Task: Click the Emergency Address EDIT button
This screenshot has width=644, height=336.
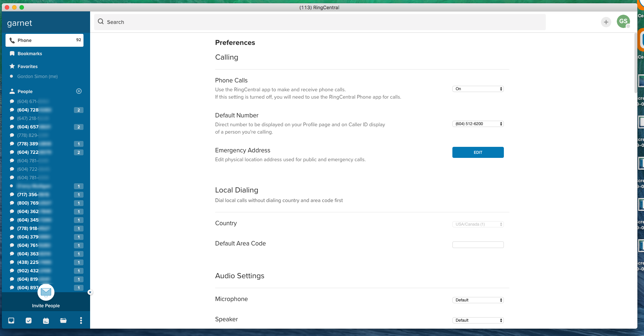Action: pyautogui.click(x=478, y=152)
